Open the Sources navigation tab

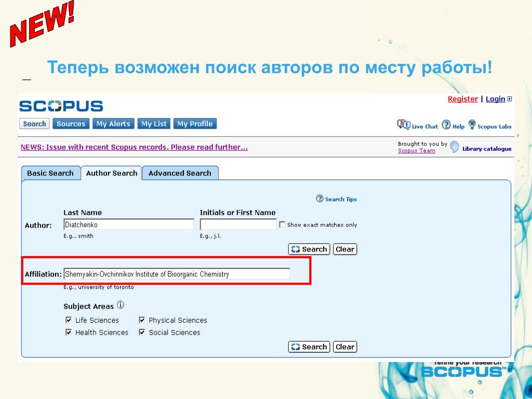(x=71, y=124)
